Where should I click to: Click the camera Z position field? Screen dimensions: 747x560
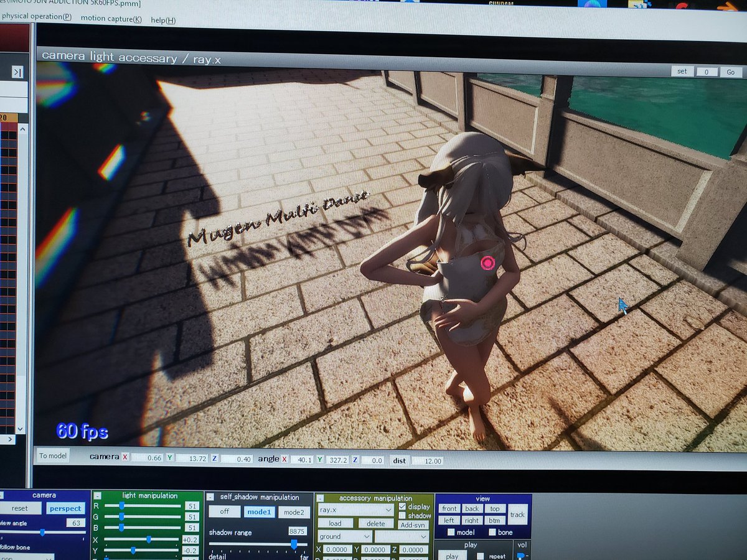[237, 459]
